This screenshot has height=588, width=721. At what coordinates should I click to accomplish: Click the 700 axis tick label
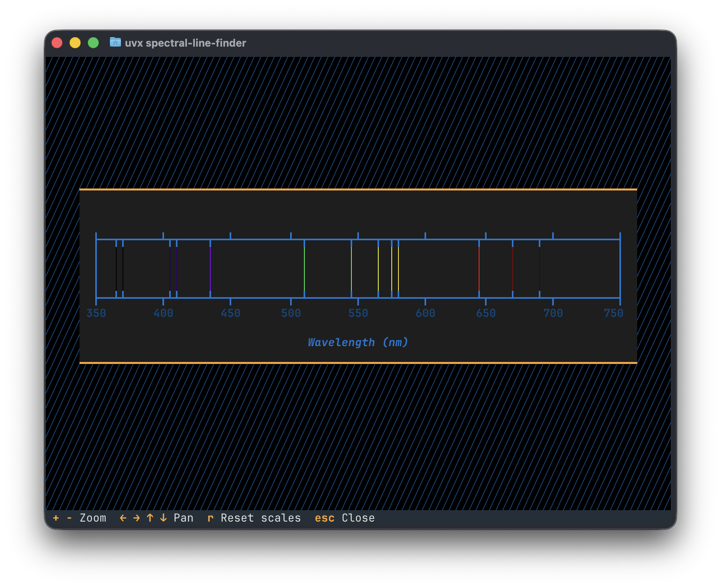pos(553,313)
